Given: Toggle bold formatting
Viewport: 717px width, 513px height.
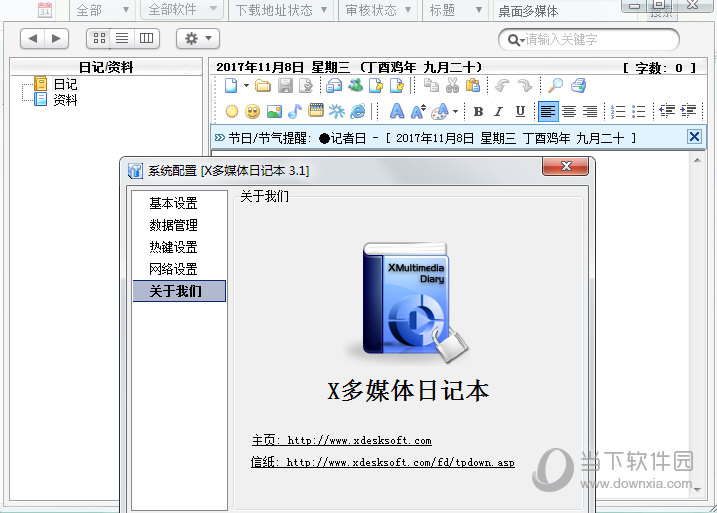Looking at the screenshot, I should [x=478, y=111].
